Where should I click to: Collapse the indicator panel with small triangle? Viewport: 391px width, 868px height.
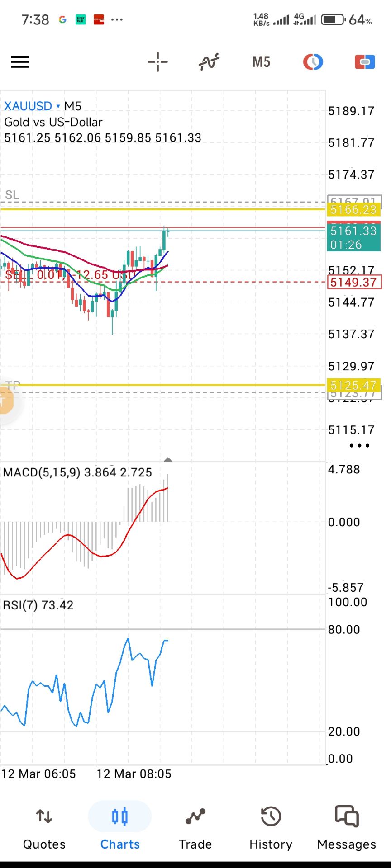pos(168,459)
